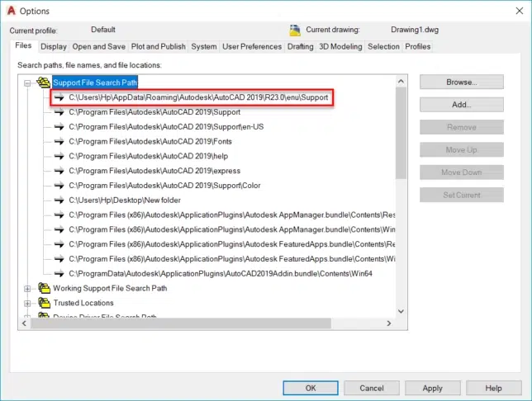Click arrow icon beside Support\Color path
The width and height of the screenshot is (532, 401).
(x=59, y=186)
